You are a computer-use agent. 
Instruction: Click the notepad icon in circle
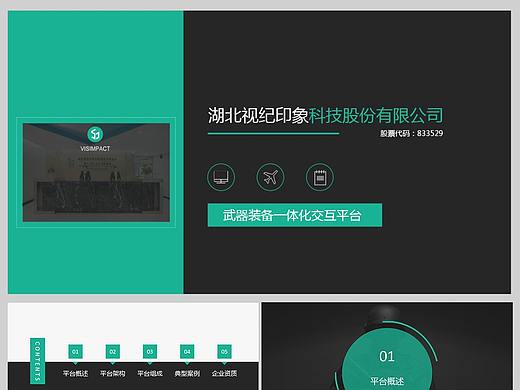319,177
